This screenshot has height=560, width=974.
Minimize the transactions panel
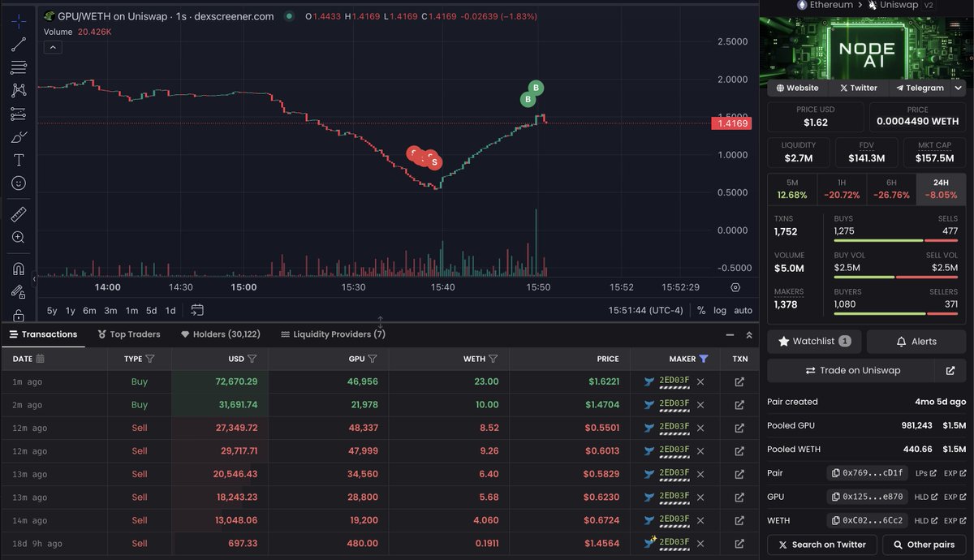729,334
